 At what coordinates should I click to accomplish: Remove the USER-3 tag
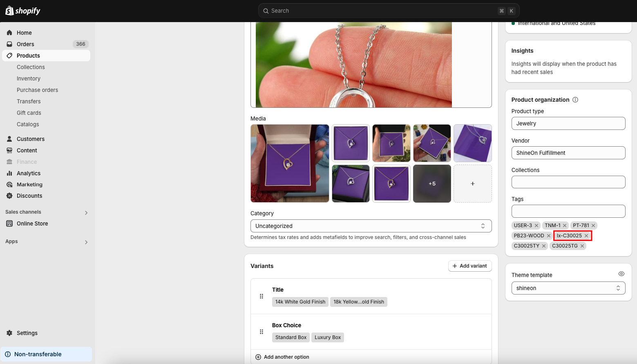tap(536, 226)
